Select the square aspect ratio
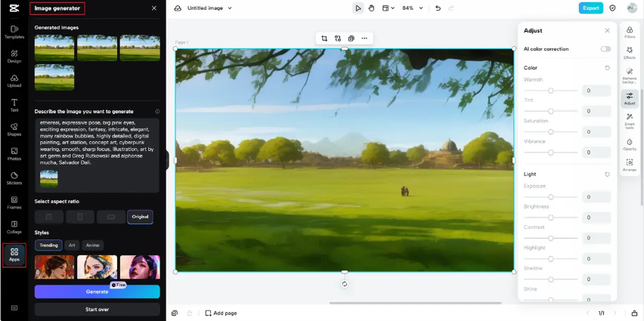The width and height of the screenshot is (644, 321). tap(49, 217)
